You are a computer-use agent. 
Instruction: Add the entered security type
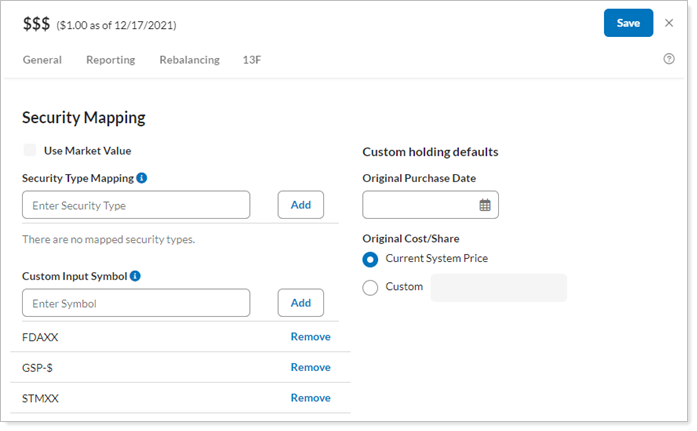tap(301, 205)
